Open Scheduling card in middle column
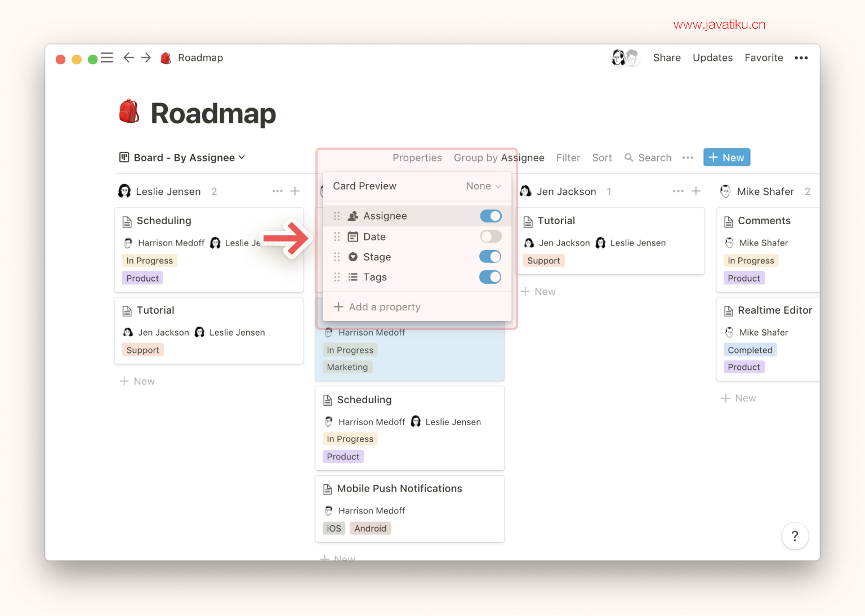865x616 pixels. pos(409,428)
